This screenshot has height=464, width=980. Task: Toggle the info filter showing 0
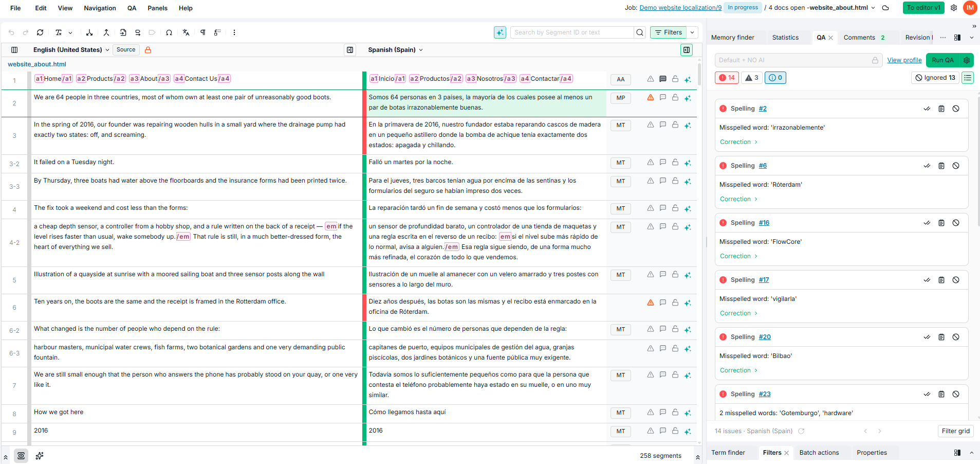pyautogui.click(x=775, y=78)
